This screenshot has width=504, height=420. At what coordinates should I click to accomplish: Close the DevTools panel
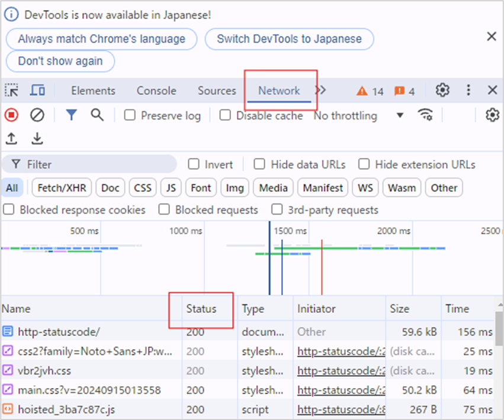(492, 91)
